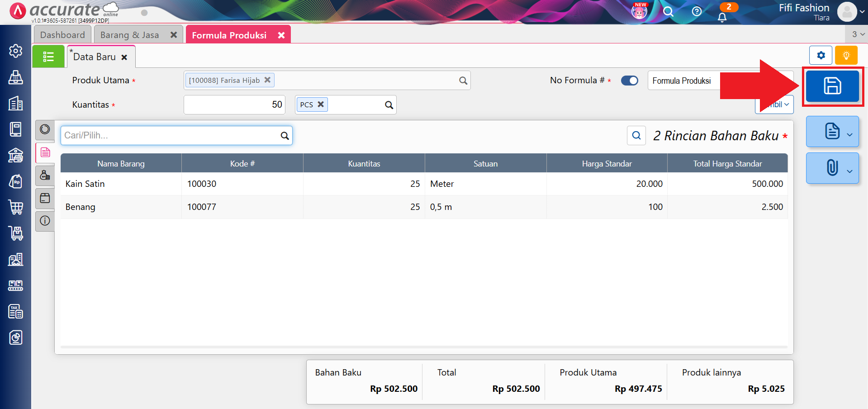
Task: Click the global search magnifier in the header
Action: point(668,11)
